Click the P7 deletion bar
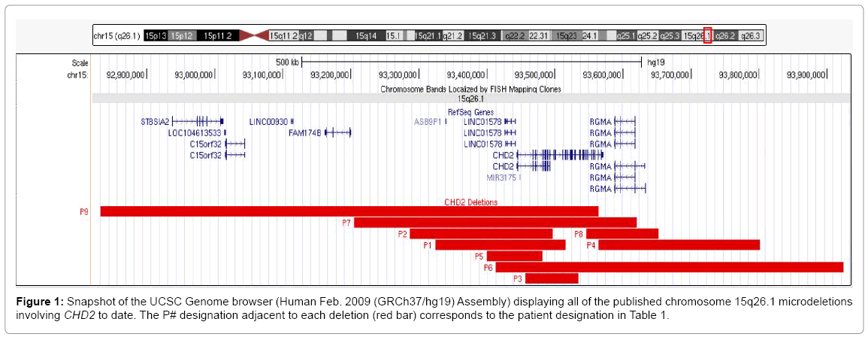 (495, 223)
